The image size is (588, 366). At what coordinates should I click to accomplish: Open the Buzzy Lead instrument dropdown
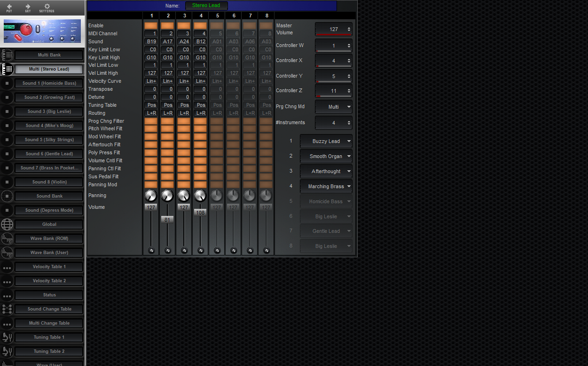[326, 141]
